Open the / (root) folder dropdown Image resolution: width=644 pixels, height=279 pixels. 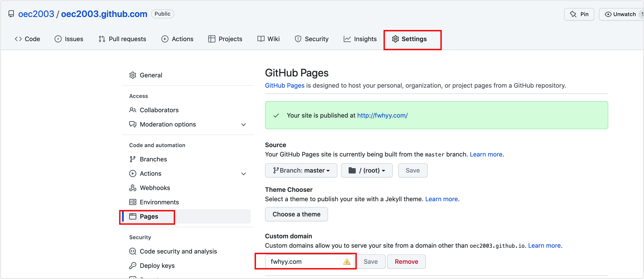[x=366, y=170]
